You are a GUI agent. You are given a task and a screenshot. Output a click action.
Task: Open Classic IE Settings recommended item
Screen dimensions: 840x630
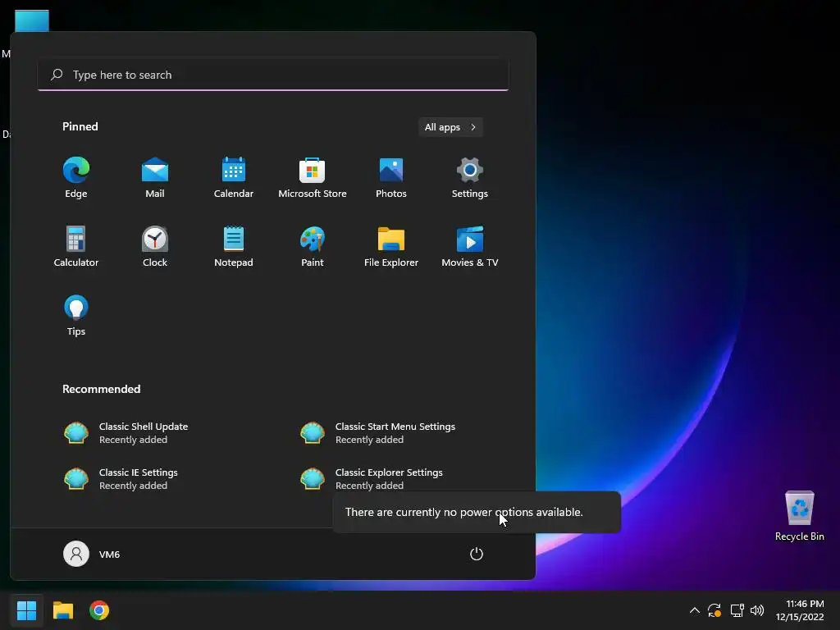[x=121, y=478]
